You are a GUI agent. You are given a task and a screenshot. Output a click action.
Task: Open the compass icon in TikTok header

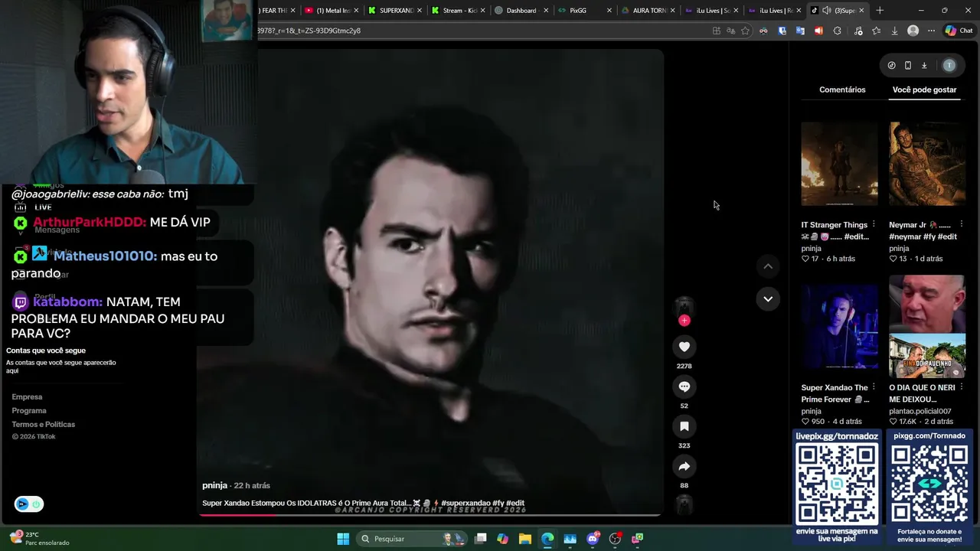(x=891, y=66)
